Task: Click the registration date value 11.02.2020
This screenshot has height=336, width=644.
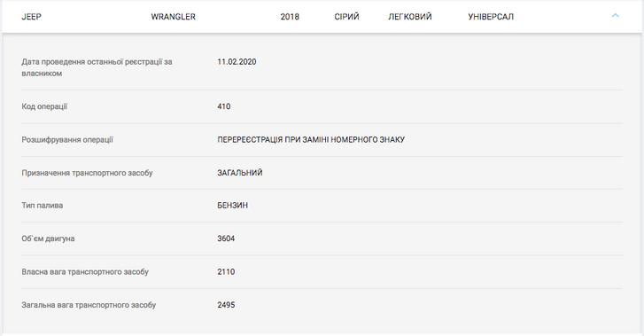Action: [237, 62]
